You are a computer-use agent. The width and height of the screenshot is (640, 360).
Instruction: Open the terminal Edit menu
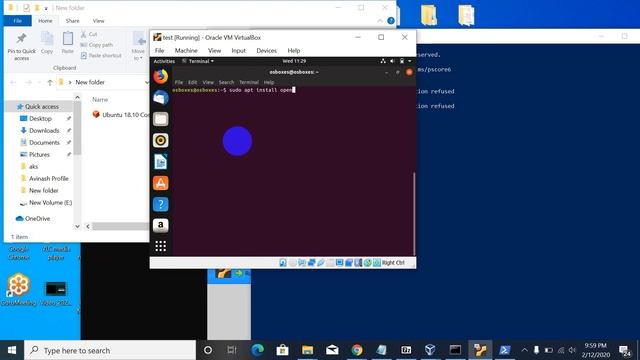pyautogui.click(x=192, y=82)
